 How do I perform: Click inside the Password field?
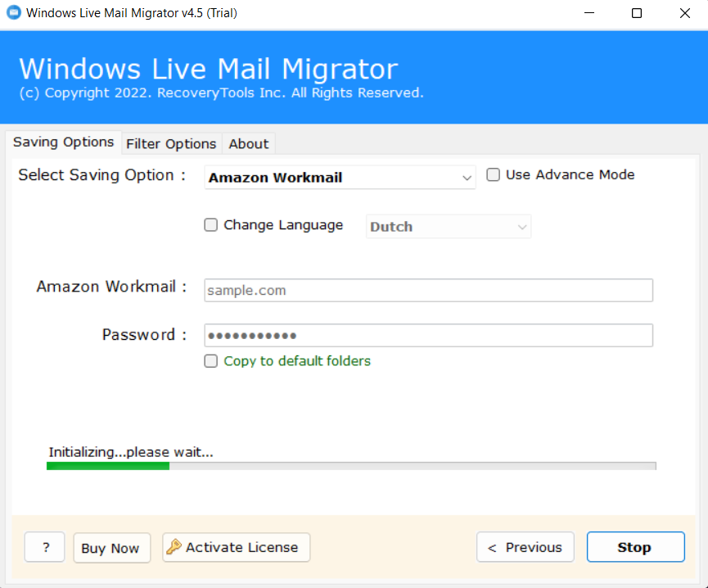429,336
